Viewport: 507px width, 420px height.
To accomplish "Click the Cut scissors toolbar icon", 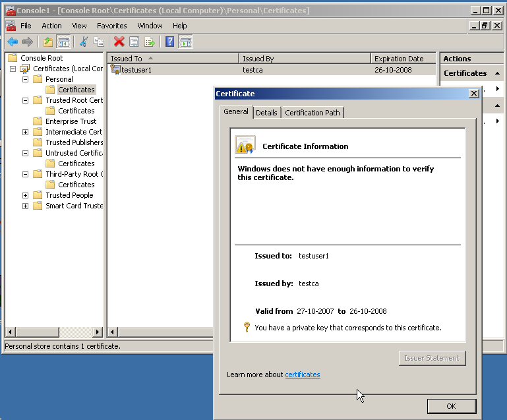I will point(84,42).
